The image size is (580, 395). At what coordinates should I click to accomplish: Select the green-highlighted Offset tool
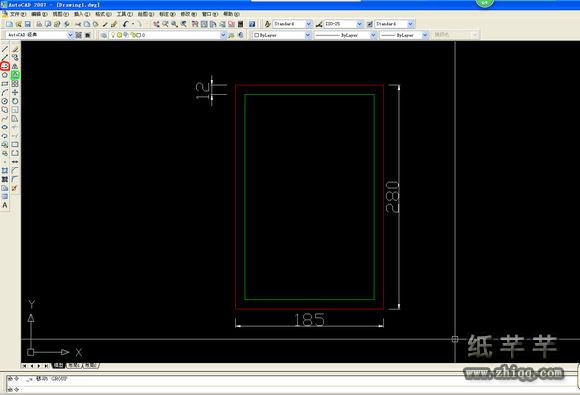[x=15, y=75]
